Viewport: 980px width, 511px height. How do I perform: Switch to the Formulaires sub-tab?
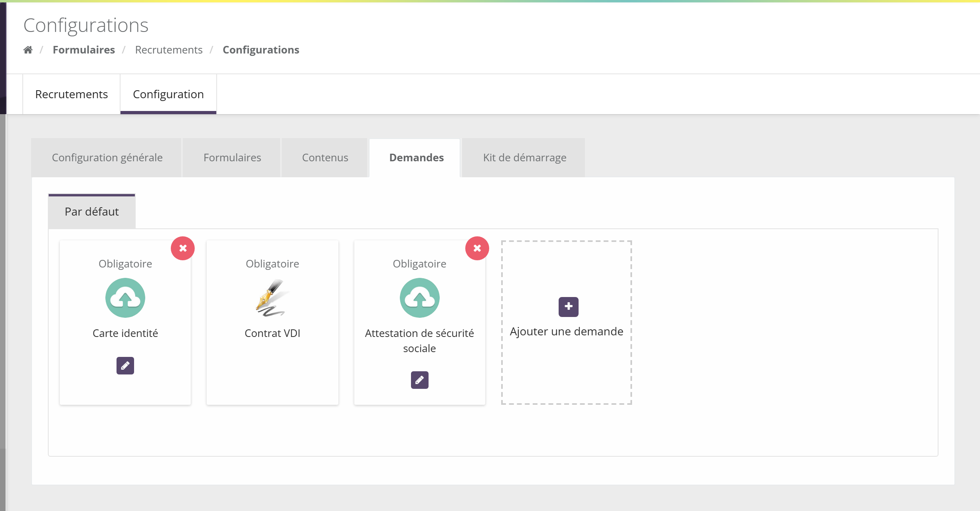click(x=232, y=158)
